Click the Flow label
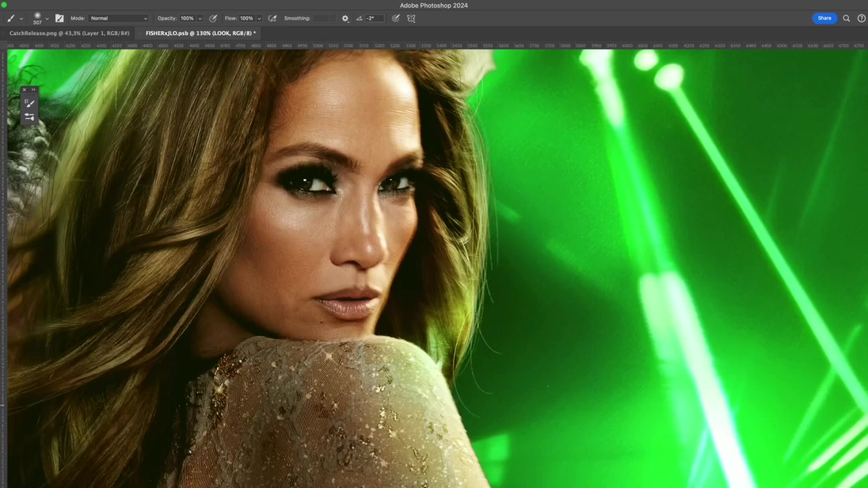Image resolution: width=868 pixels, height=488 pixels. pyautogui.click(x=231, y=18)
